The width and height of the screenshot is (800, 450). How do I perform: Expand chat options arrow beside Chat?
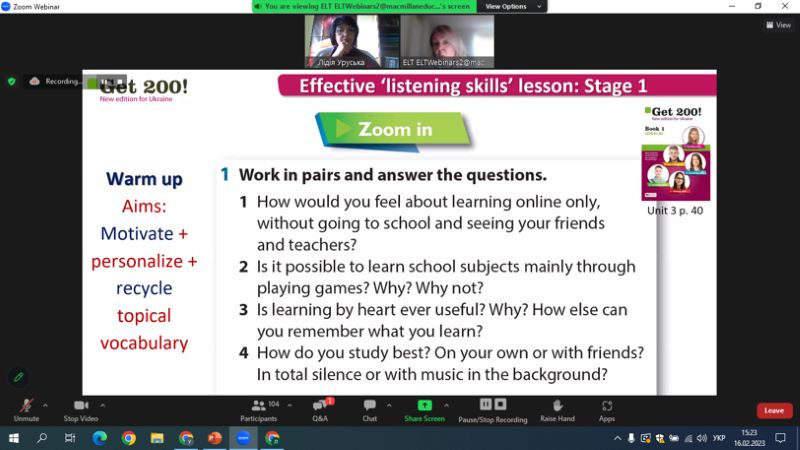389,406
